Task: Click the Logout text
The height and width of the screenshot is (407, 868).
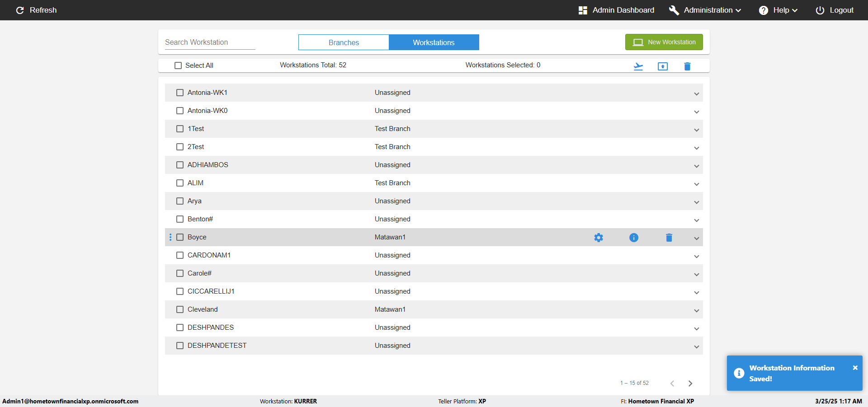Action: [x=841, y=10]
